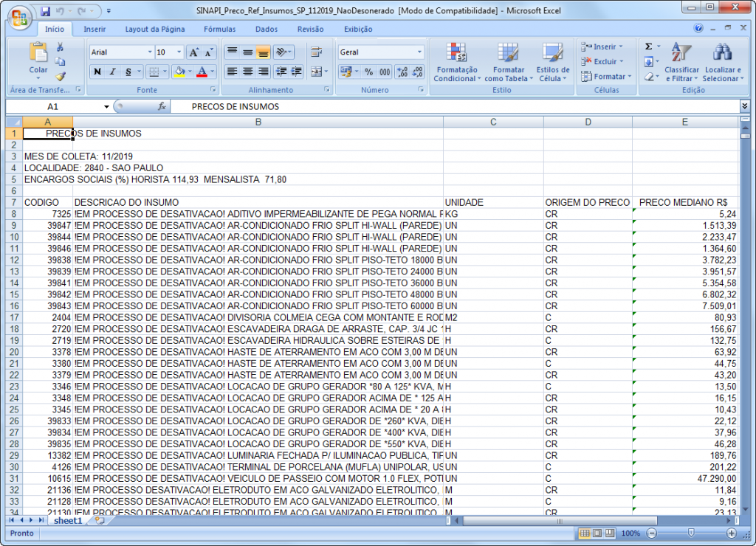756x546 pixels.
Task: Align text to bottom of cell
Action: pos(263,52)
